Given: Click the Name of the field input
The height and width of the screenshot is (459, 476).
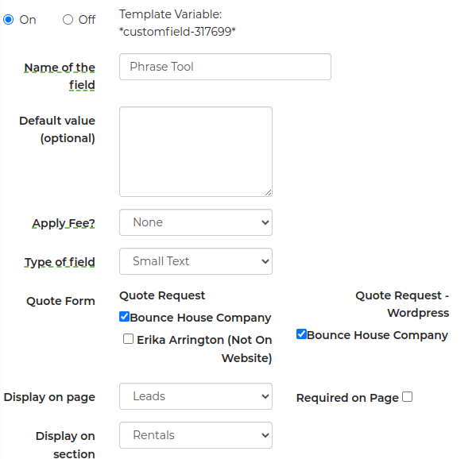Looking at the screenshot, I should (225, 67).
